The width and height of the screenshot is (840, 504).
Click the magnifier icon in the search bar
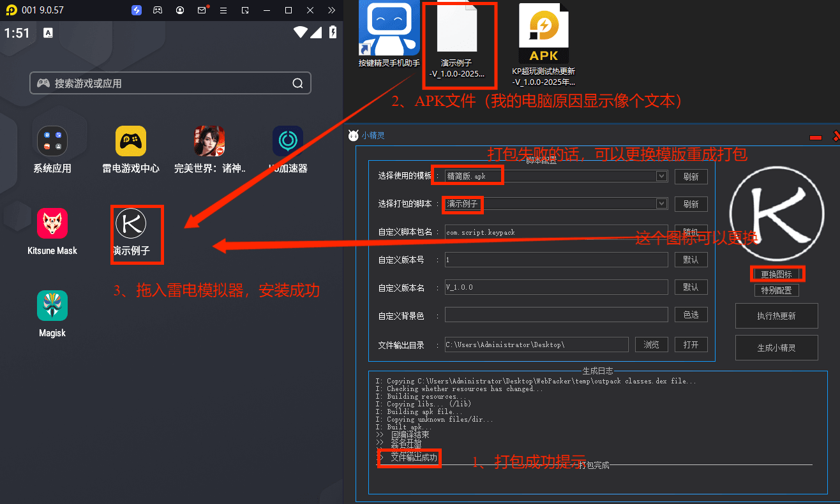tap(297, 83)
